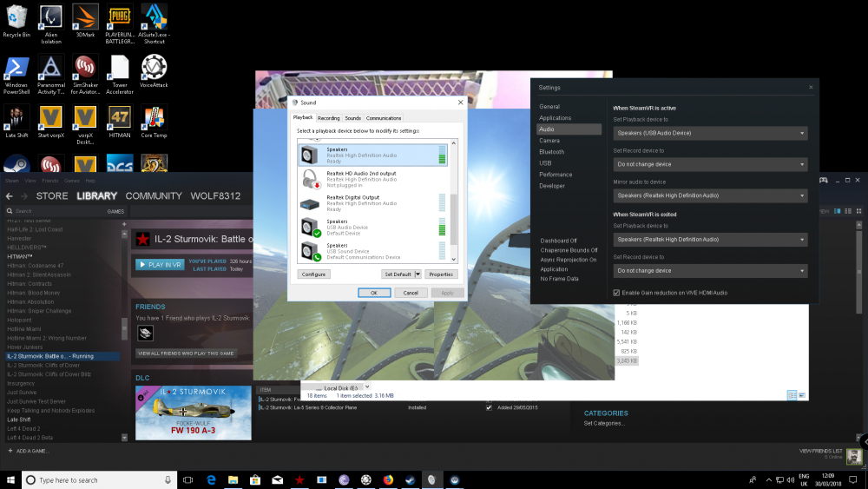Expand the Local Disk (E:) path dropdown
The width and height of the screenshot is (868, 489).
point(367,387)
